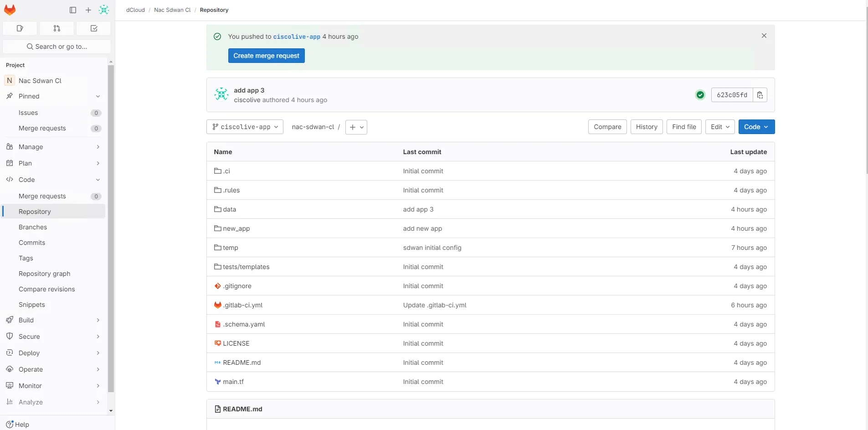
Task: Click the Search or go to field
Action: point(57,47)
